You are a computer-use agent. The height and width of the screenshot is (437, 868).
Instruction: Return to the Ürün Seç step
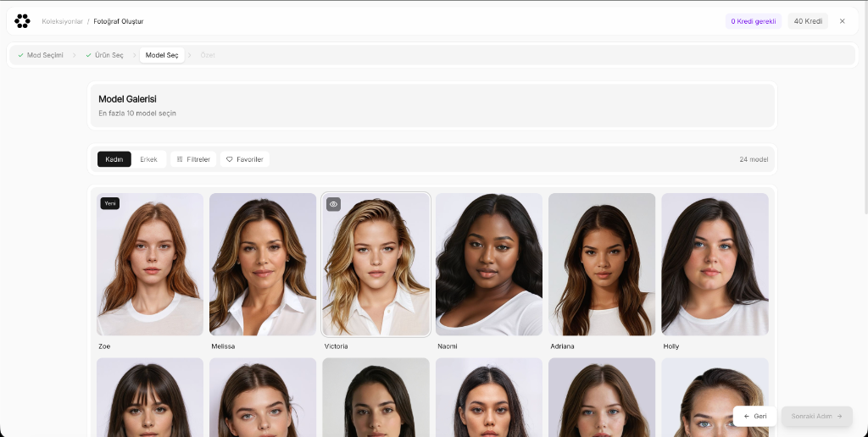coord(103,55)
